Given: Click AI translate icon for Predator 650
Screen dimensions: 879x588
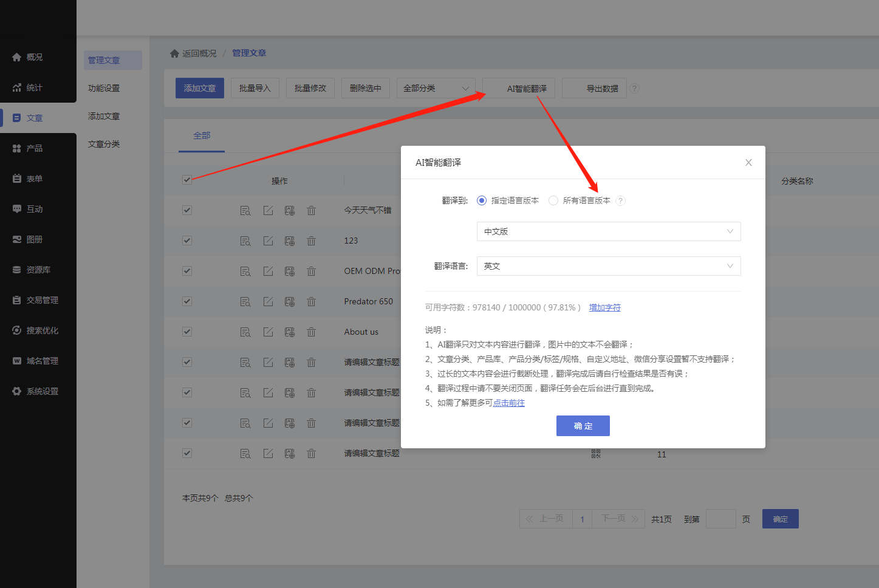Looking at the screenshot, I should pyautogui.click(x=290, y=302).
